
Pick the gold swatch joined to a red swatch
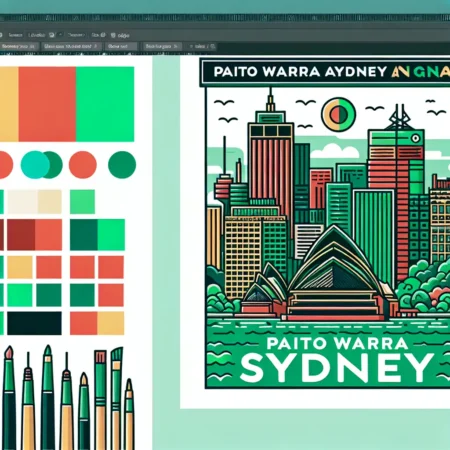111,323
